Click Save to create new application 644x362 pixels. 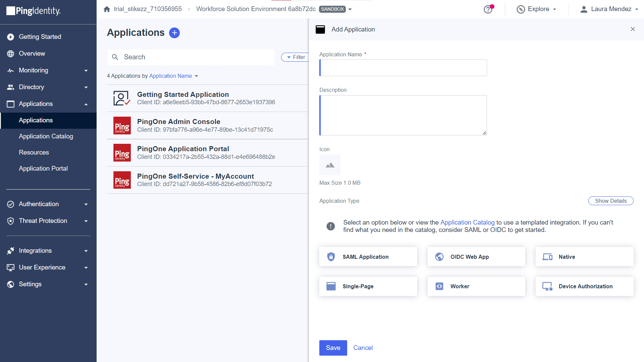point(333,348)
